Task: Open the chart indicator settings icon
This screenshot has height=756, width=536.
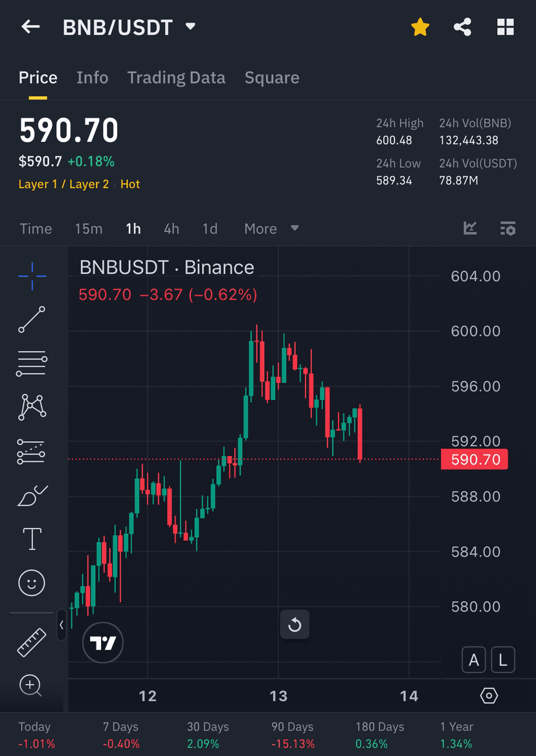Action: [x=508, y=228]
